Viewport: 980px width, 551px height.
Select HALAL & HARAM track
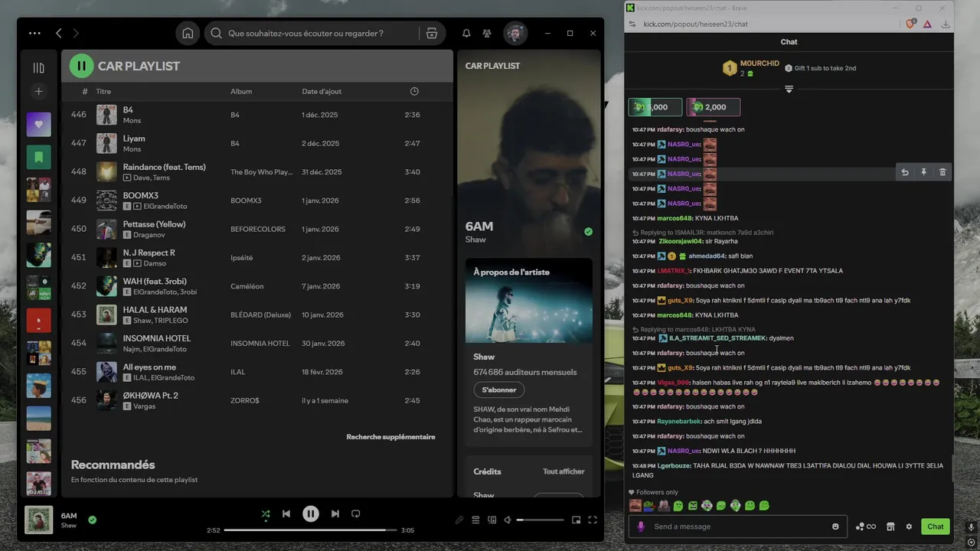click(257, 315)
